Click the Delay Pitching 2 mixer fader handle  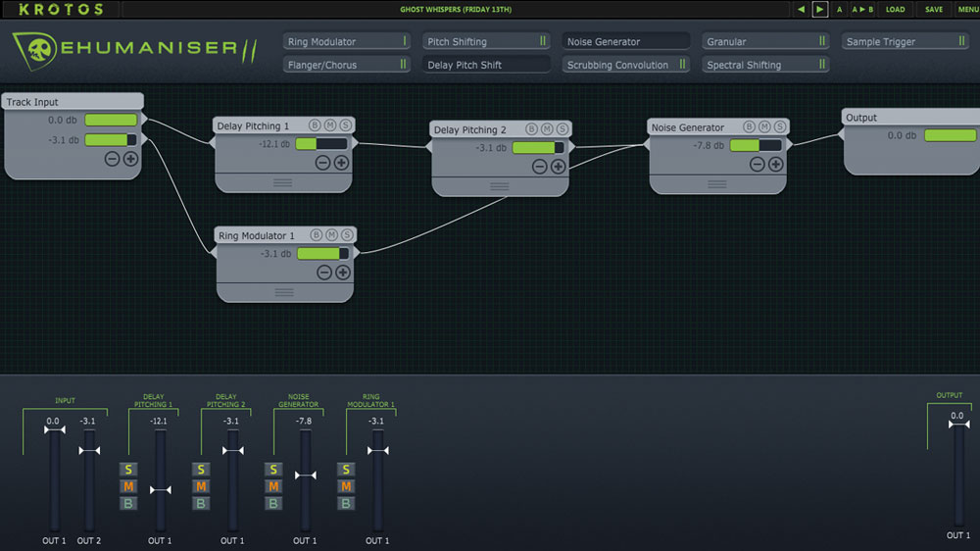[232, 451]
